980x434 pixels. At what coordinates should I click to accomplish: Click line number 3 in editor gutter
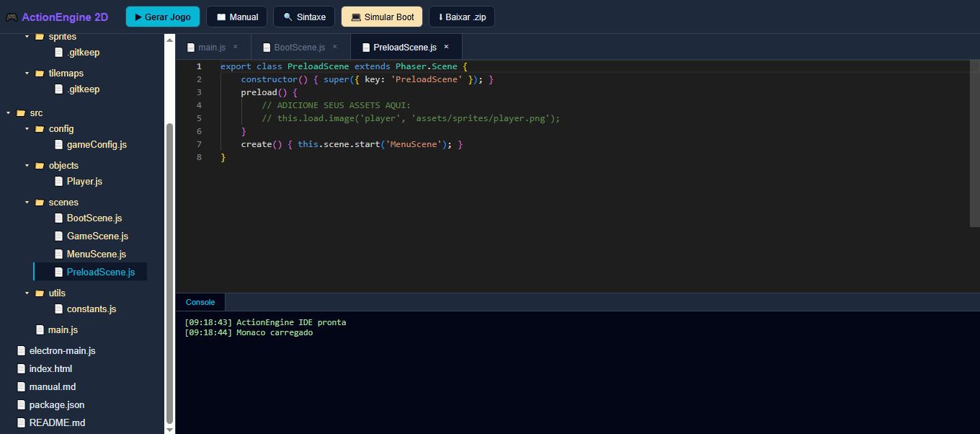click(x=199, y=92)
